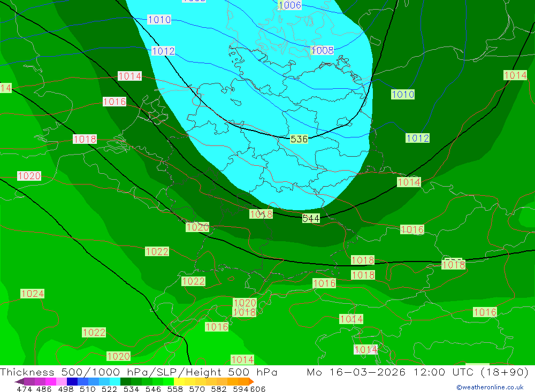This screenshot has width=535, height=392.
Task: Click the red 1024 pressure label
Action: 33,294
